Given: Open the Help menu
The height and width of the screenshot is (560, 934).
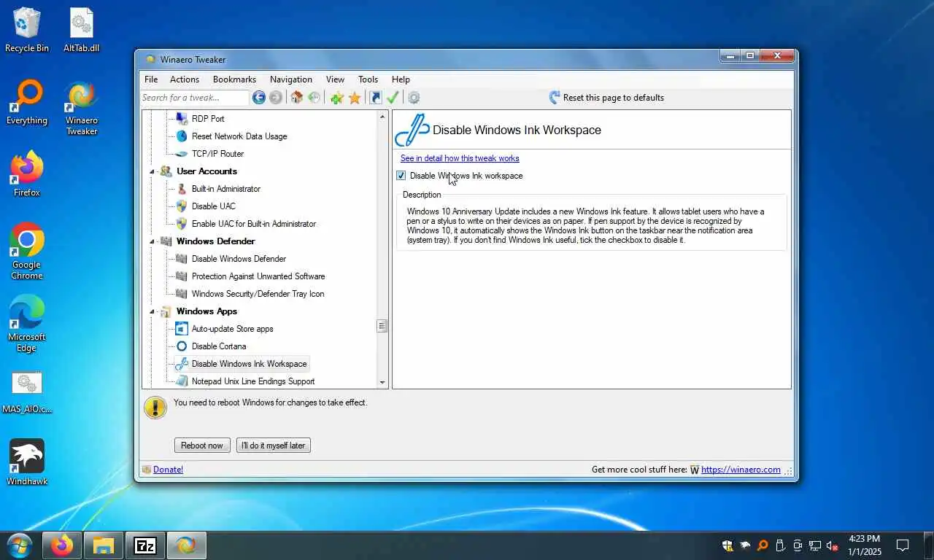Looking at the screenshot, I should (401, 79).
